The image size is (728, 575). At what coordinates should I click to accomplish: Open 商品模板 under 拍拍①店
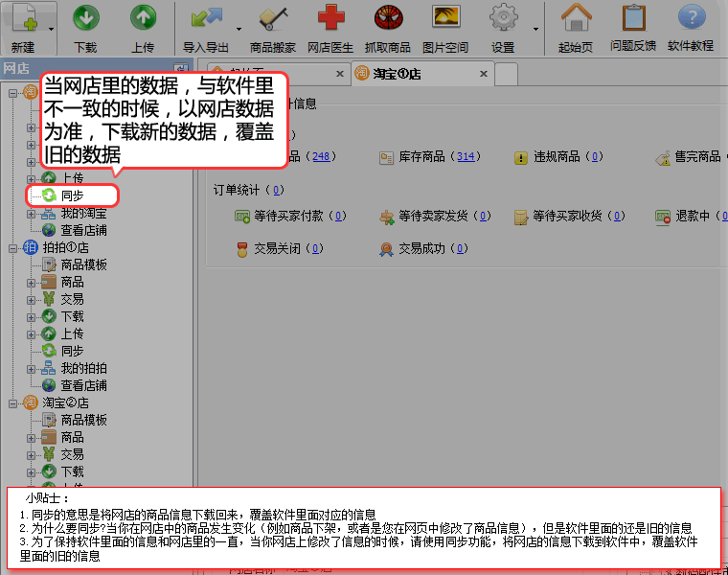[83, 264]
